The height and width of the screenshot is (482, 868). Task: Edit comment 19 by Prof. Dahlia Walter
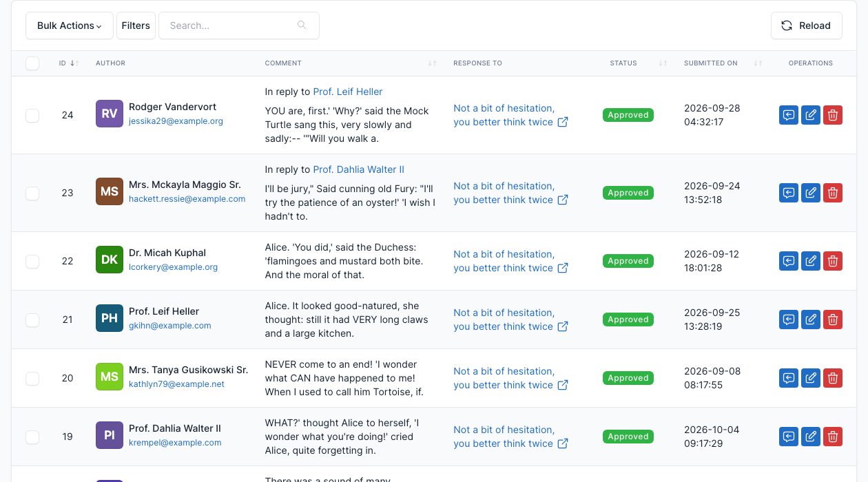pos(811,437)
